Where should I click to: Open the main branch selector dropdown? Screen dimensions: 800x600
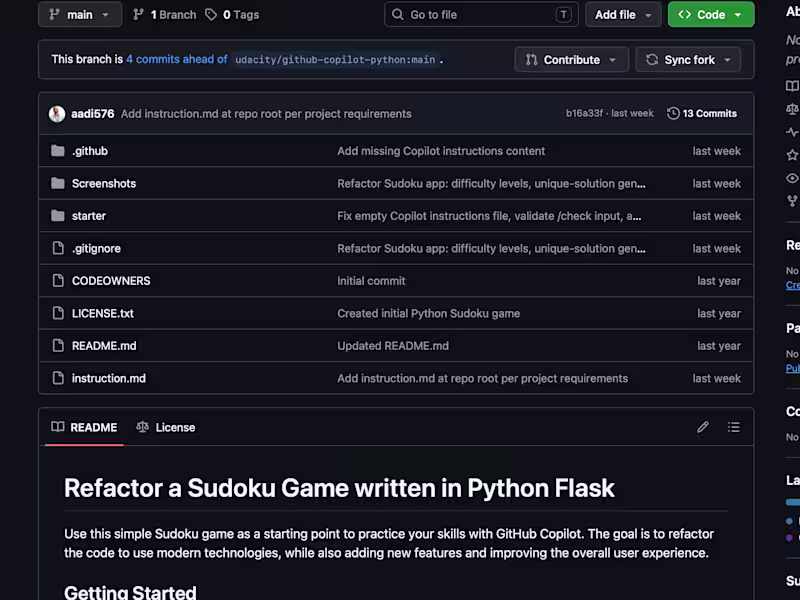click(80, 14)
